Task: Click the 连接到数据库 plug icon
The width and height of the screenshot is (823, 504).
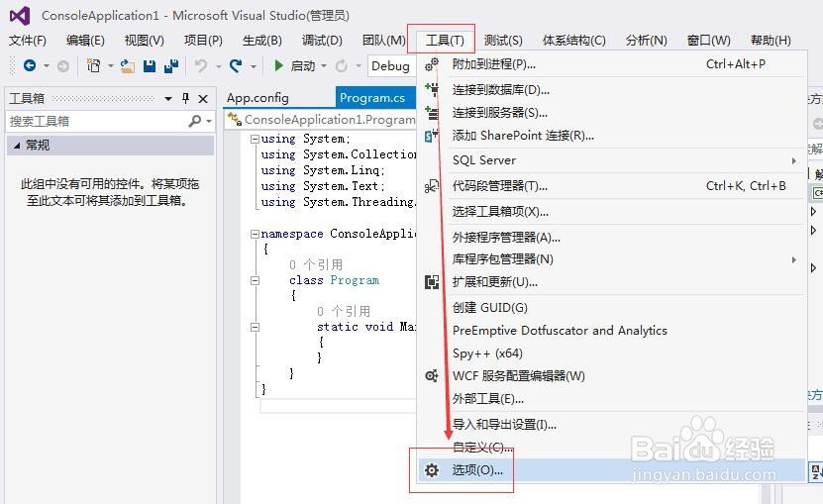Action: (x=432, y=89)
